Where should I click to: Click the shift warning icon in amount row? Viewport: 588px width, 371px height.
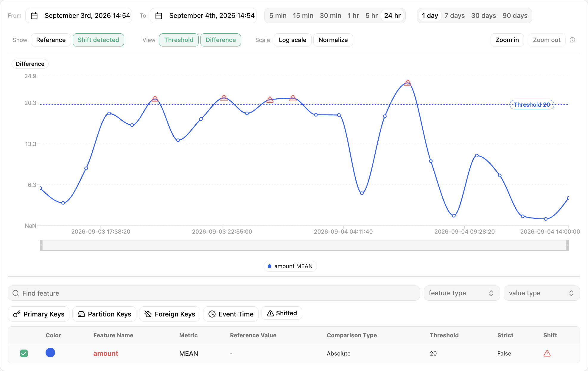click(547, 353)
